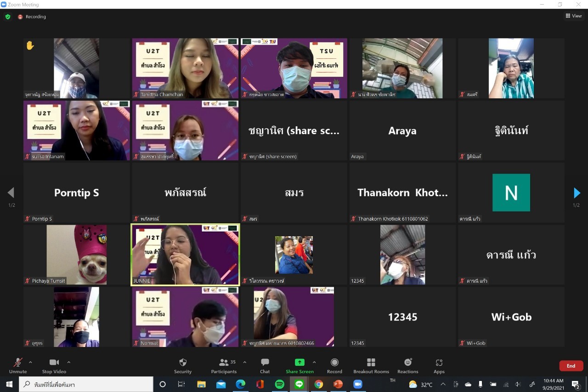Open the Participants panel
This screenshot has height=392, width=588.
tap(224, 365)
